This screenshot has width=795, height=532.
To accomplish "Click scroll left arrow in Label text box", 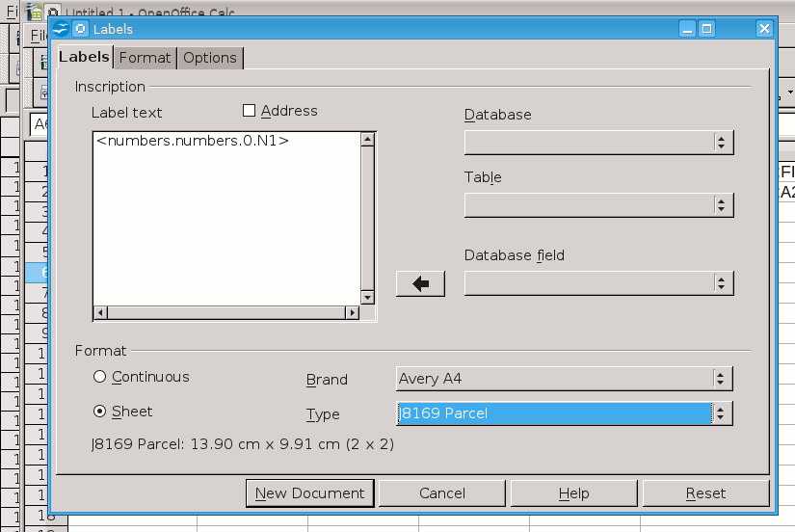I will pyautogui.click(x=100, y=312).
